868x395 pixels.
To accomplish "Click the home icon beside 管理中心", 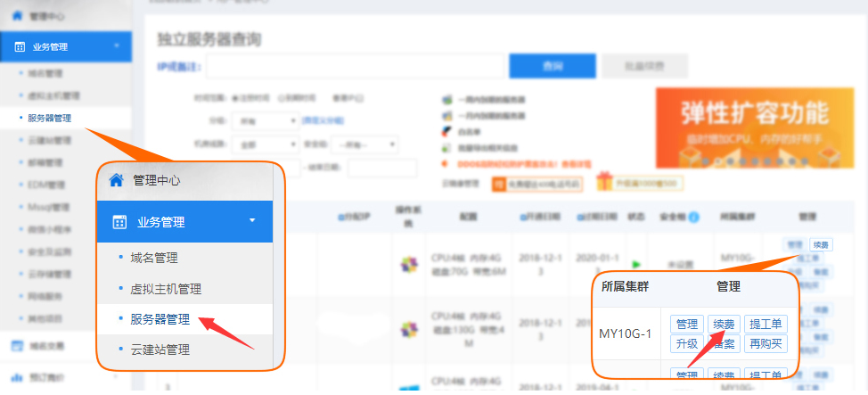I will click(x=116, y=180).
